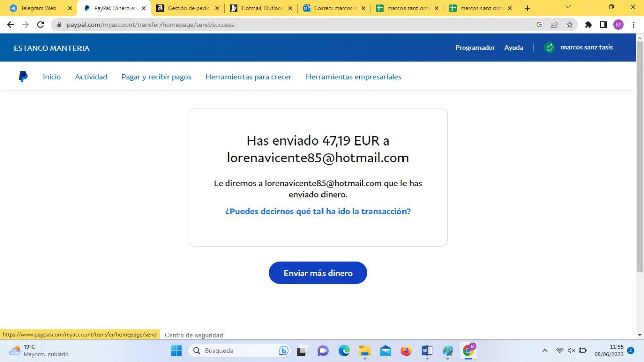This screenshot has height=362, width=644.
Task: Expand tab search chevron
Action: point(568,8)
